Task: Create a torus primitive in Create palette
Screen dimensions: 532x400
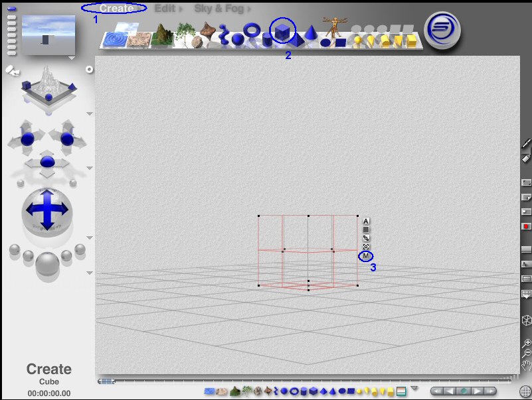Action: (252, 31)
